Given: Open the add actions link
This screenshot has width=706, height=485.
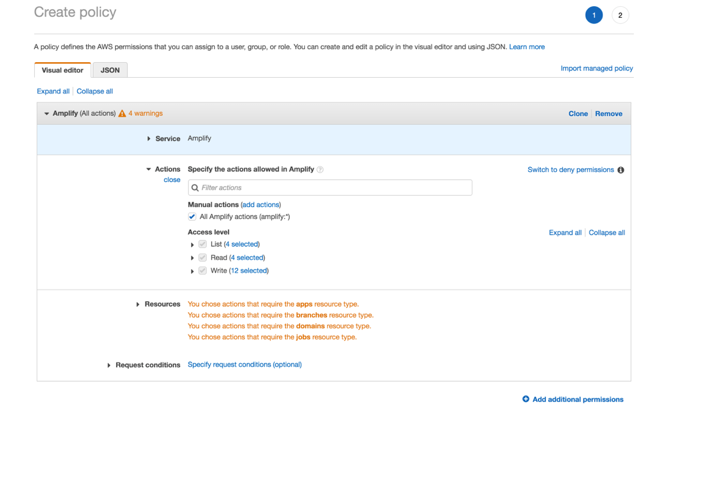Looking at the screenshot, I should point(261,204).
